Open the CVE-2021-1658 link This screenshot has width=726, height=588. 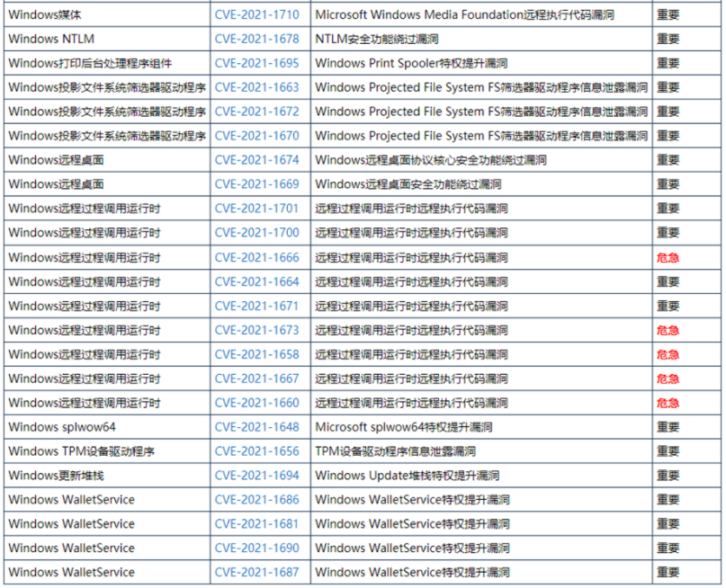[257, 354]
